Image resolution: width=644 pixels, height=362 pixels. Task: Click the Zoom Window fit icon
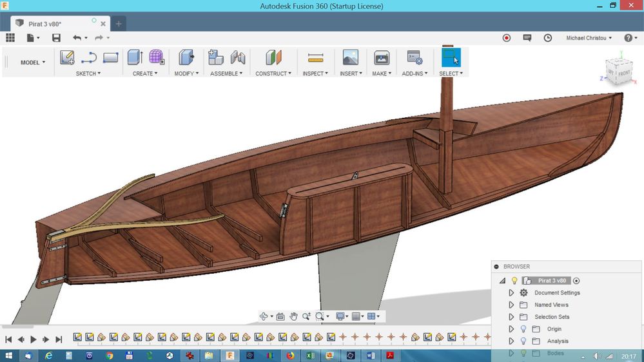(x=320, y=316)
